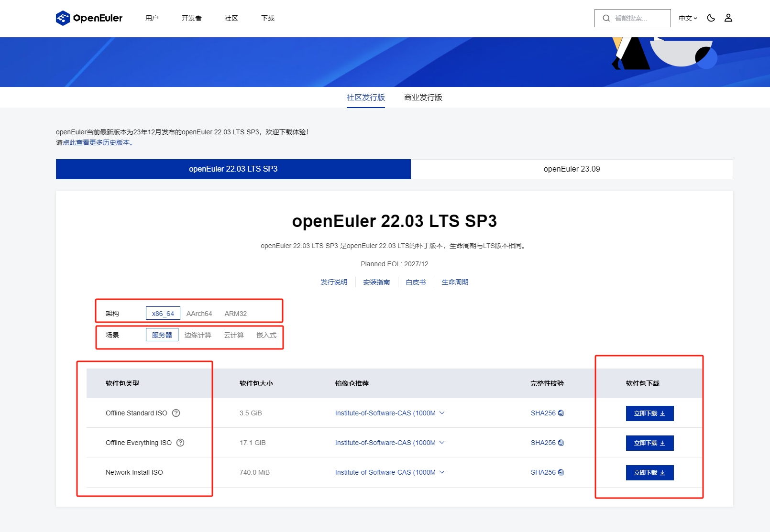This screenshot has height=532, width=770.
Task: Click the 17.1 GiB size cell
Action: coord(253,443)
